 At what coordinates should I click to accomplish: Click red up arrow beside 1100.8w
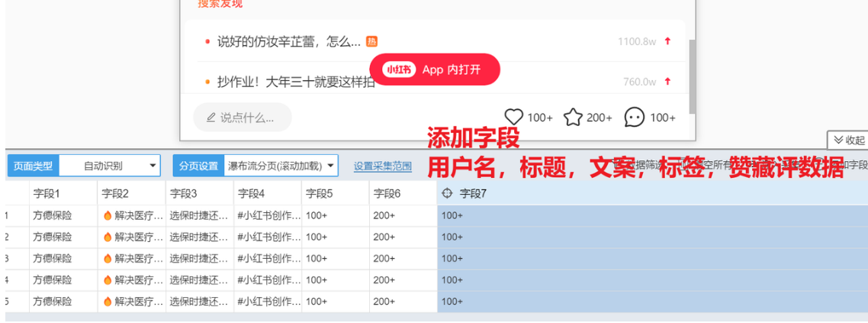tap(667, 41)
